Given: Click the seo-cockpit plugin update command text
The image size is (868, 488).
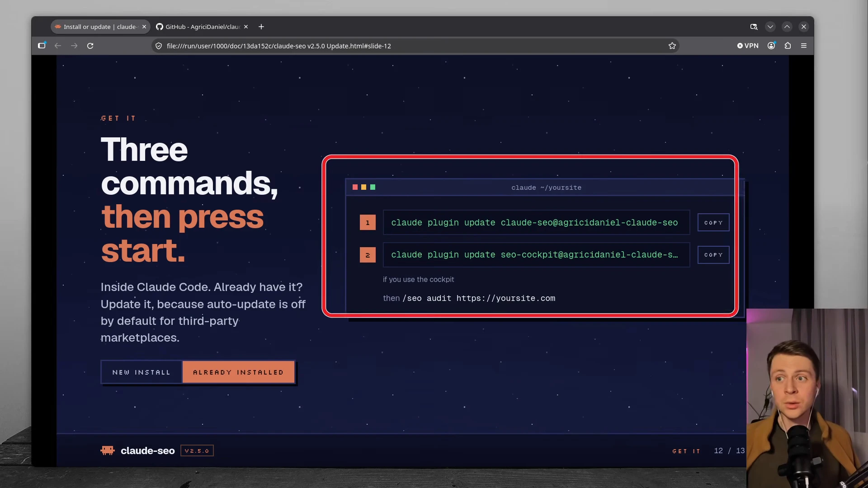Looking at the screenshot, I should click(534, 255).
